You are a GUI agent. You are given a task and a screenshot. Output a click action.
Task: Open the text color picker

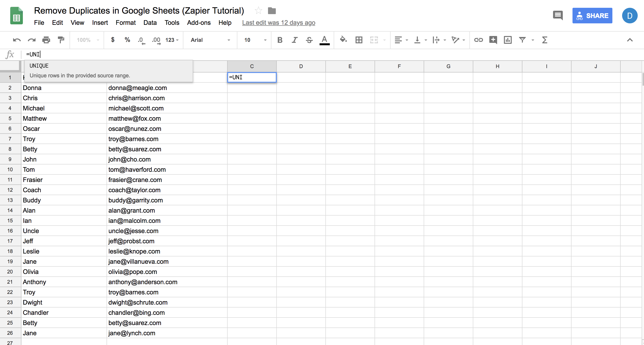[324, 40]
